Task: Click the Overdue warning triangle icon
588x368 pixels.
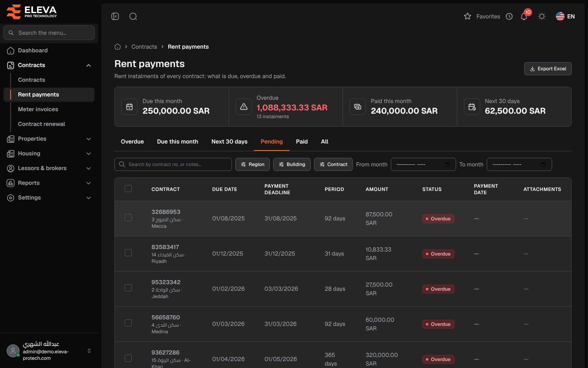Action: coord(244,107)
